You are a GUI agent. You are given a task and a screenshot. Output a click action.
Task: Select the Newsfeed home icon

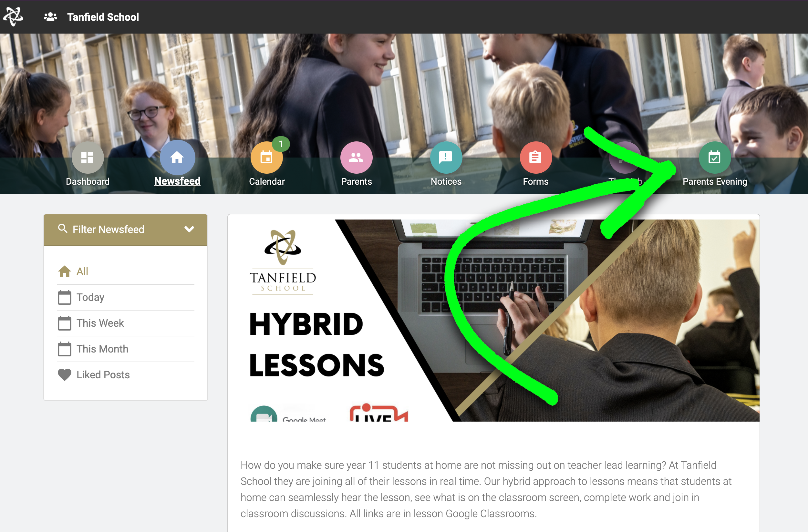point(177,158)
